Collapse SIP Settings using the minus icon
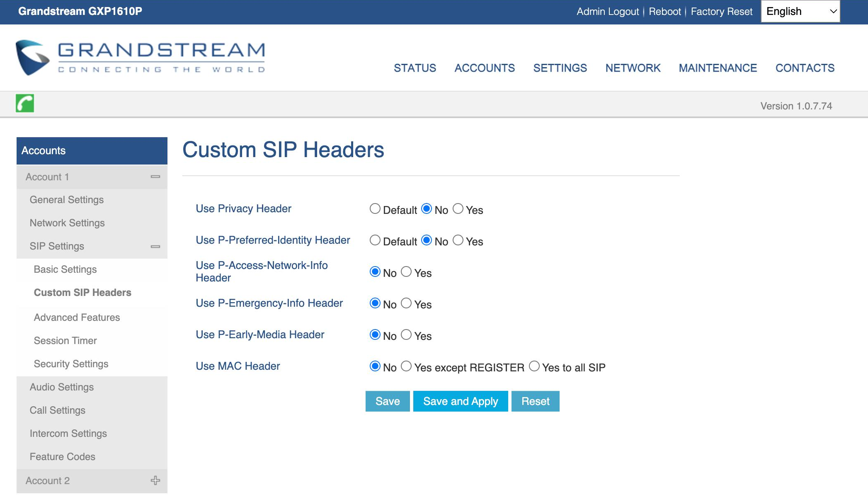Image resolution: width=868 pixels, height=504 pixels. click(x=155, y=247)
